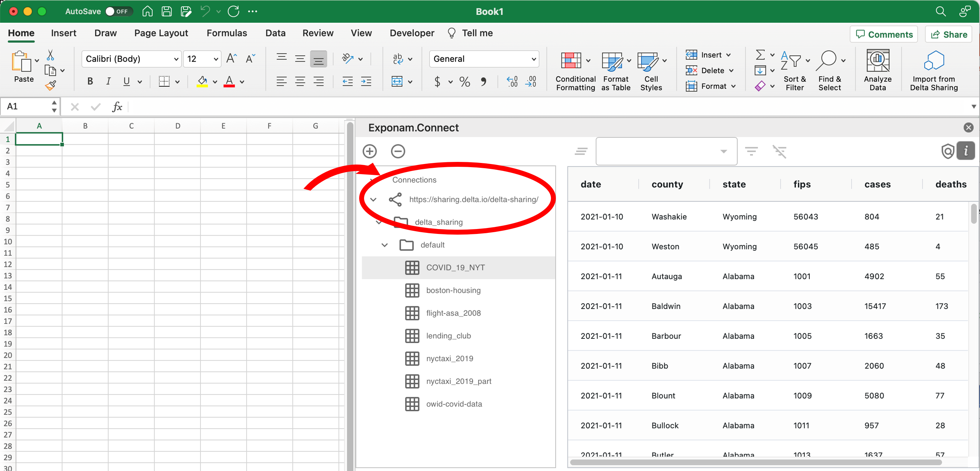Image resolution: width=980 pixels, height=471 pixels.
Task: Open the Data ribbon tab
Action: [x=275, y=33]
